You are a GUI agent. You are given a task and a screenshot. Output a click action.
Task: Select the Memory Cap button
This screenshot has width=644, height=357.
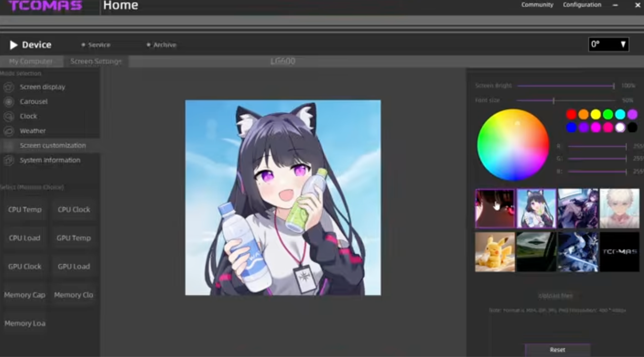25,295
